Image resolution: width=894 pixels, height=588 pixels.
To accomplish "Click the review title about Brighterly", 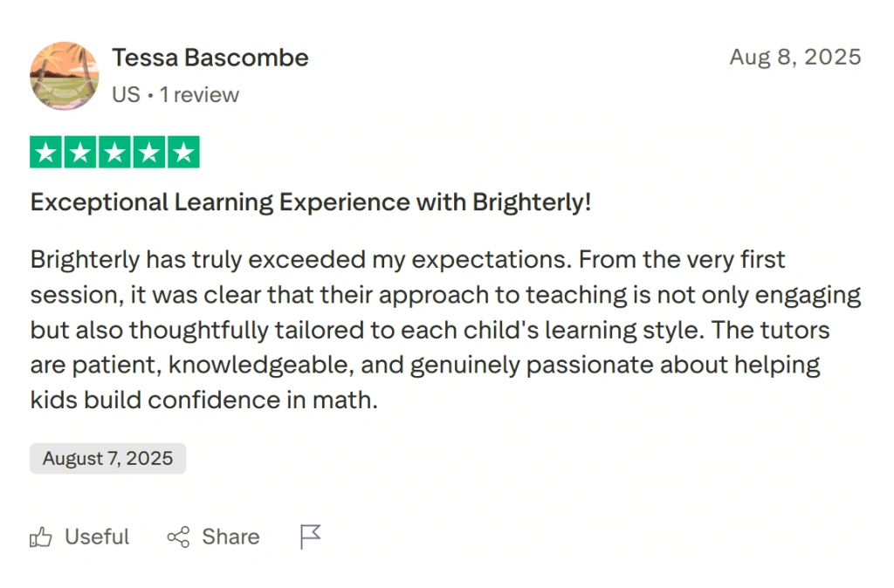I will pos(311,202).
